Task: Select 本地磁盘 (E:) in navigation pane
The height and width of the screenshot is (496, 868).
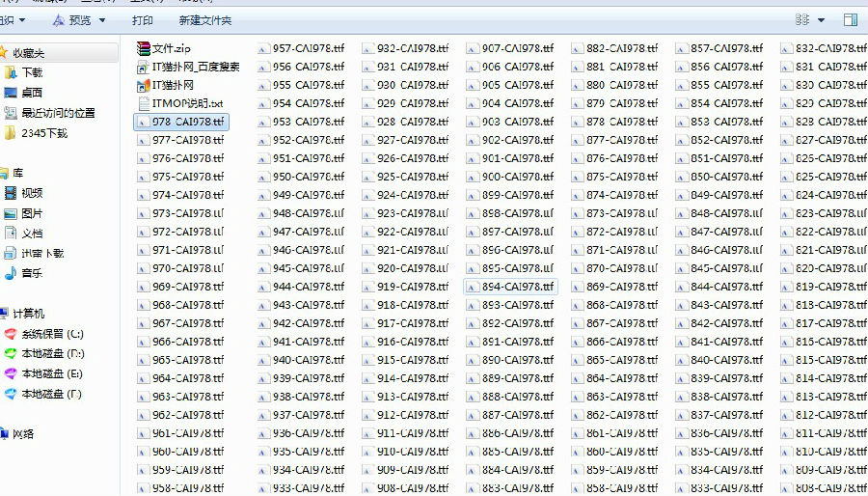Action: pos(52,373)
